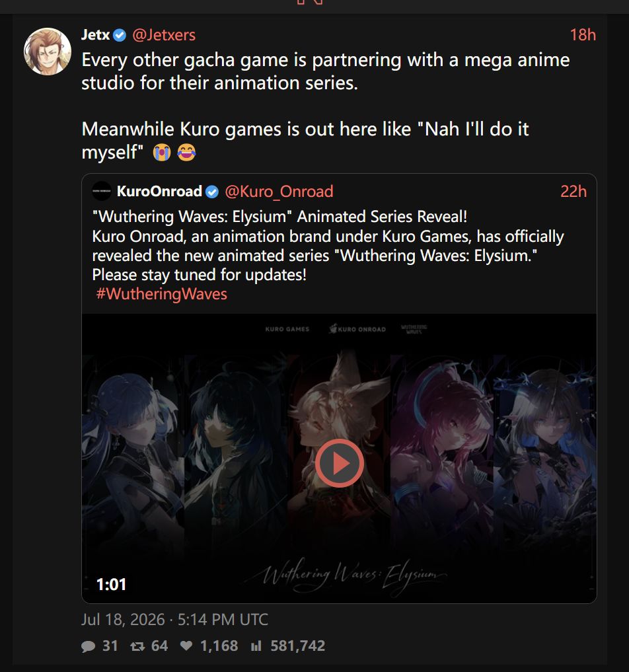Play the Wuthering Waves Elysium video

pos(340,463)
